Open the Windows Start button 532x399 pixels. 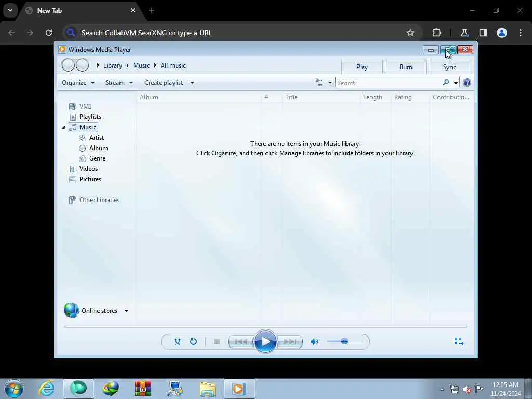coord(14,389)
